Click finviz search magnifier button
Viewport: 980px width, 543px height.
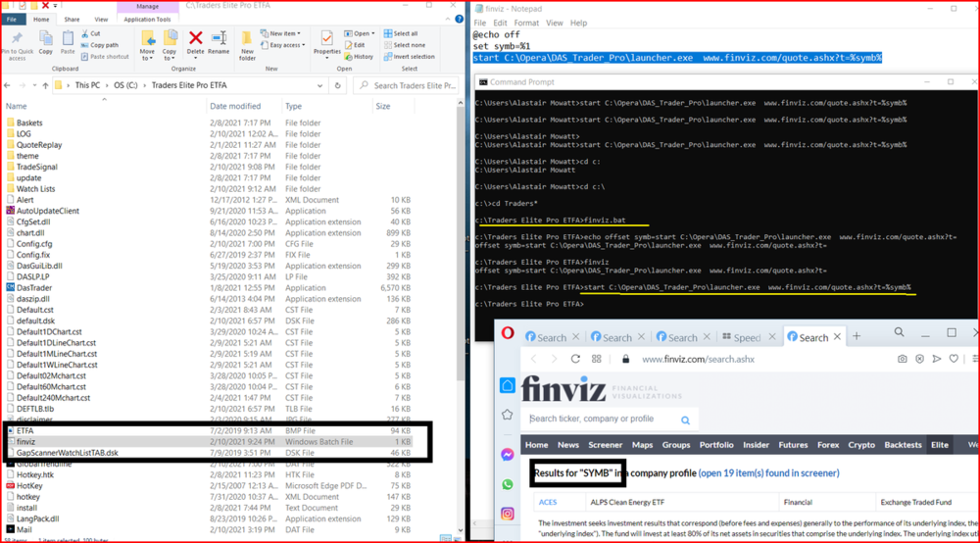click(x=686, y=420)
